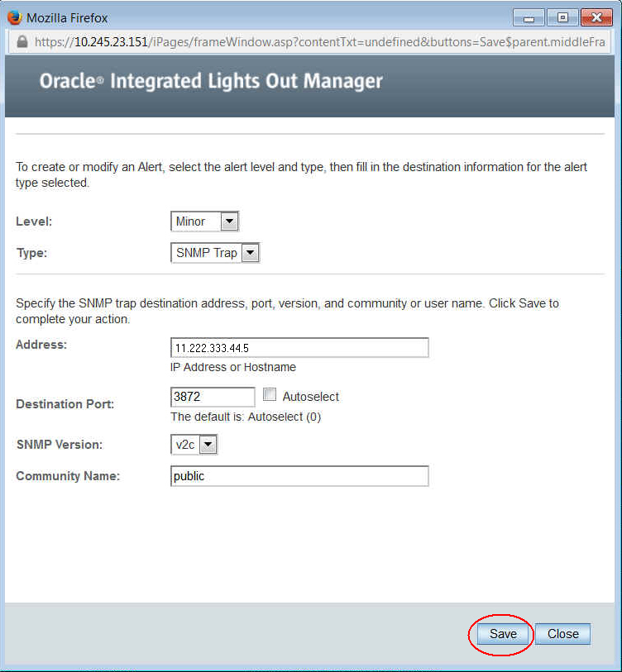Click the 'The default is: Autoselect (0)' text
This screenshot has width=622, height=672.
246,417
